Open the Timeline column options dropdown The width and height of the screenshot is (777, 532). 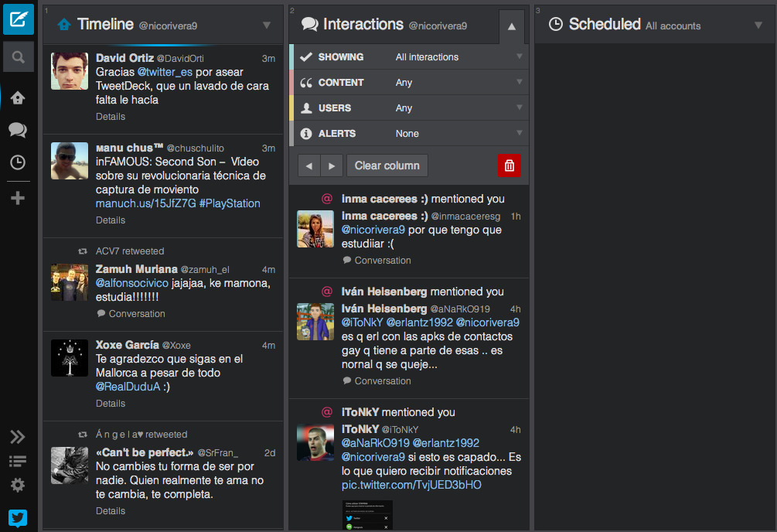point(267,24)
